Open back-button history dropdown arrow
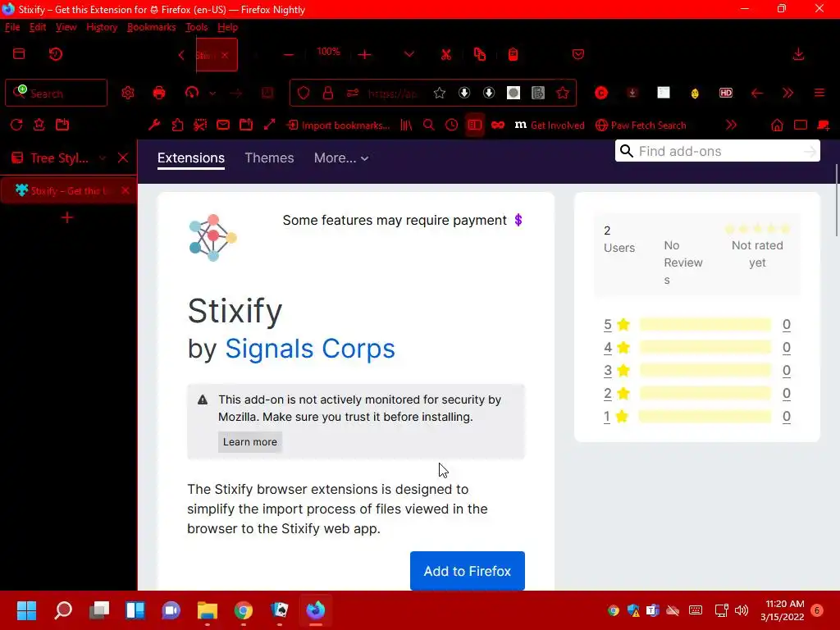 [x=212, y=94]
